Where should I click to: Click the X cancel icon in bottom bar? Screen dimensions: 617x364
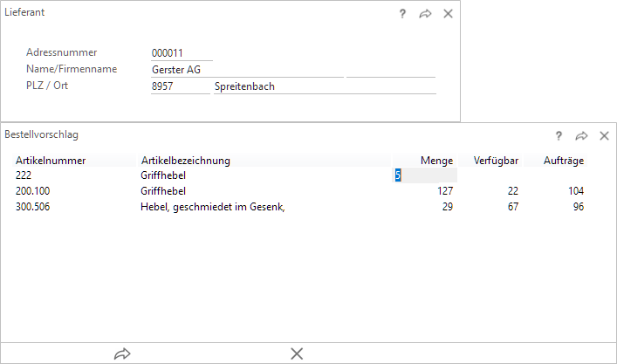(297, 354)
